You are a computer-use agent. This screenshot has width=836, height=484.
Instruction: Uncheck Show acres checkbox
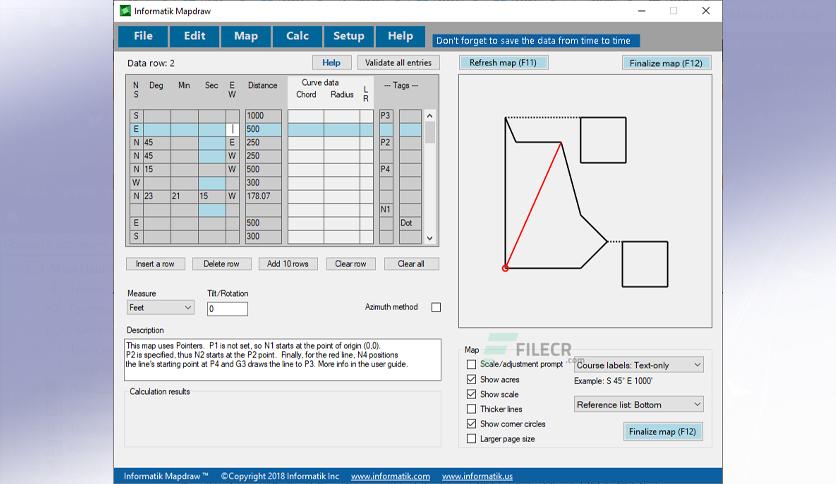click(x=471, y=380)
